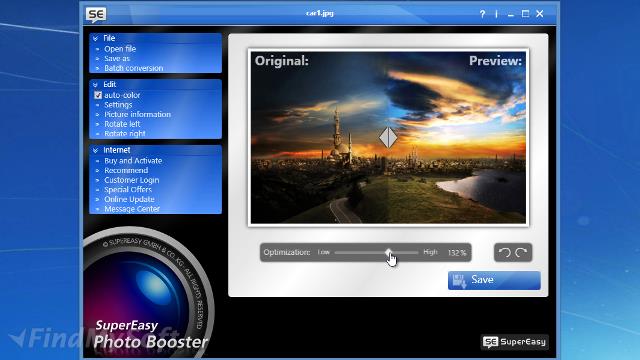Collapse the Internet section
640x360 pixels.
[96, 150]
